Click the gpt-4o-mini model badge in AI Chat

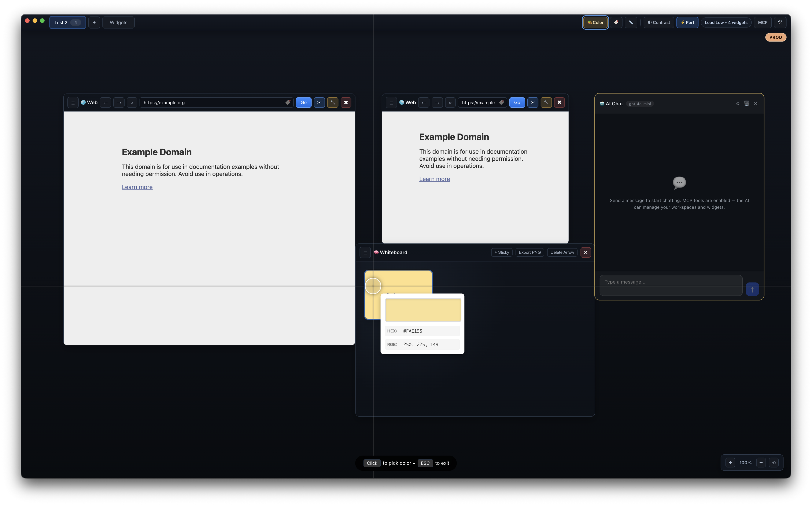[639, 104]
